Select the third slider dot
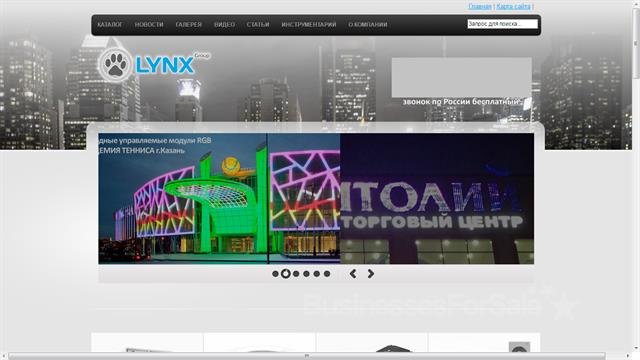 (x=296, y=274)
